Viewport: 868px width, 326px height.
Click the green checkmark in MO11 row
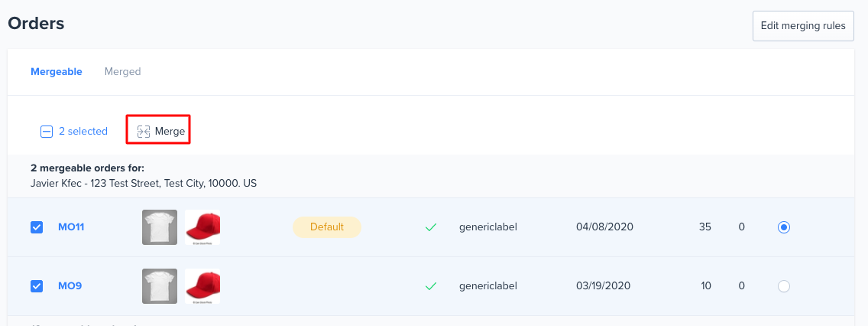[431, 227]
